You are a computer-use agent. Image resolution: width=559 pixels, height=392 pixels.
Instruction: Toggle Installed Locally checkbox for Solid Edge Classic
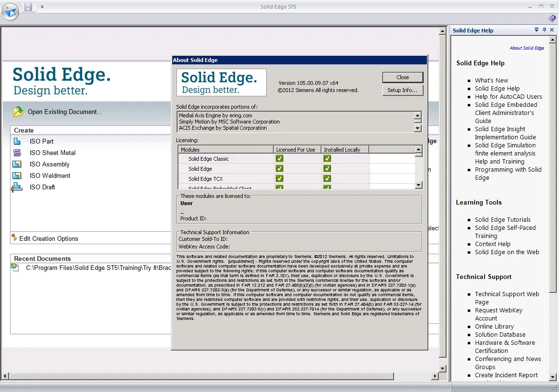327,159
